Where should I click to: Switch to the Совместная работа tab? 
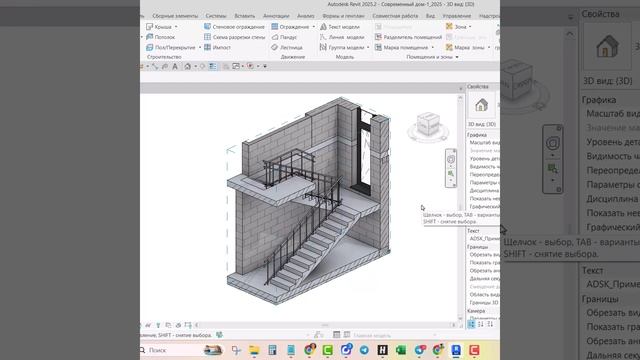(395, 16)
